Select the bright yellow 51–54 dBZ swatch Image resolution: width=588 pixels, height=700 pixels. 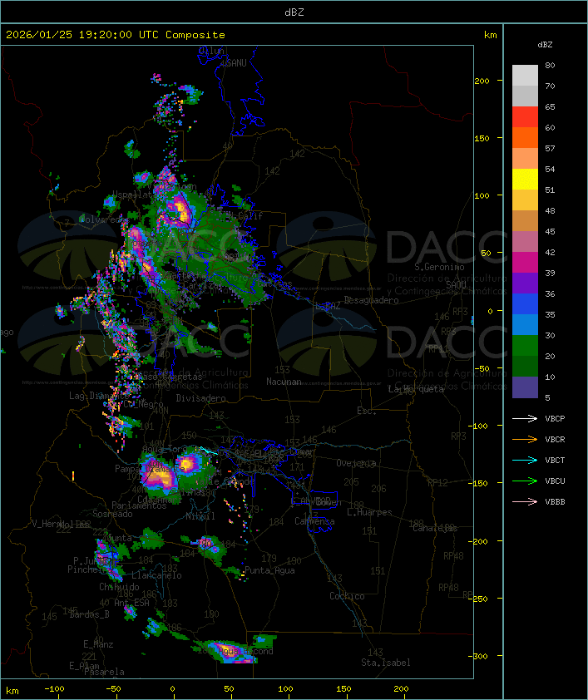coord(525,180)
